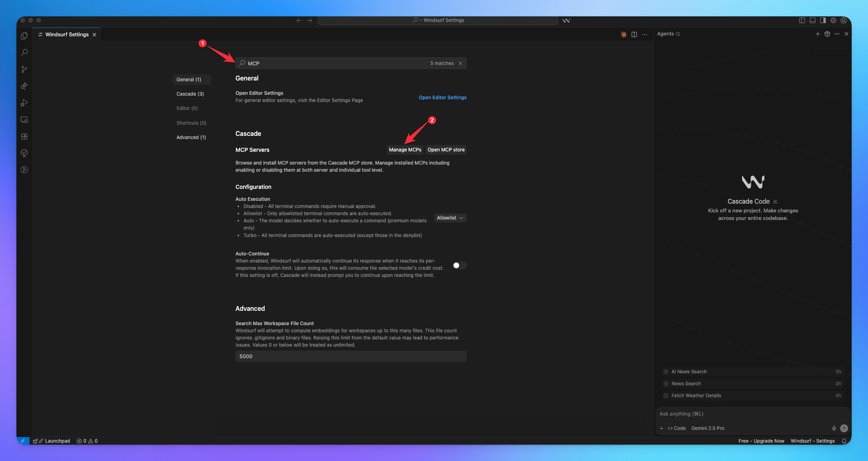Open the Gemini 2.5 Pro model selector
The width and height of the screenshot is (868, 461).
(x=708, y=428)
